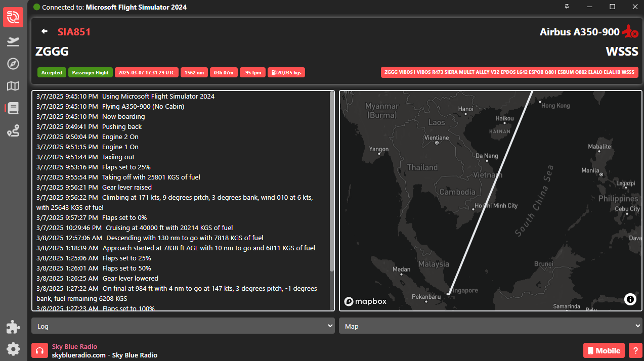644x361 pixels.
Task: Select the 'Engine 2 On' log entry
Action: (88, 137)
